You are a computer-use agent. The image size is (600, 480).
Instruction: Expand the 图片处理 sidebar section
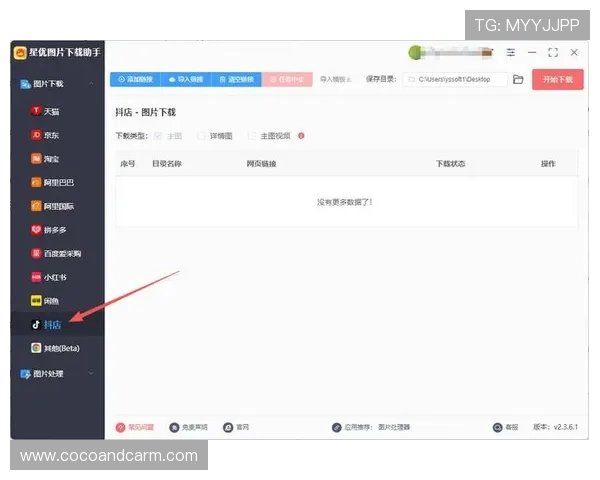91,373
